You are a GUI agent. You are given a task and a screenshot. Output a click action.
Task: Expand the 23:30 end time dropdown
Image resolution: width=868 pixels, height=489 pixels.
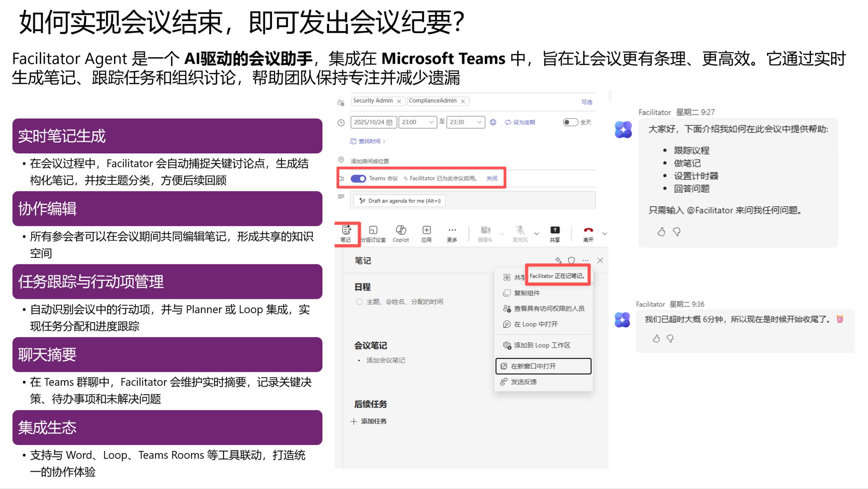pos(479,122)
